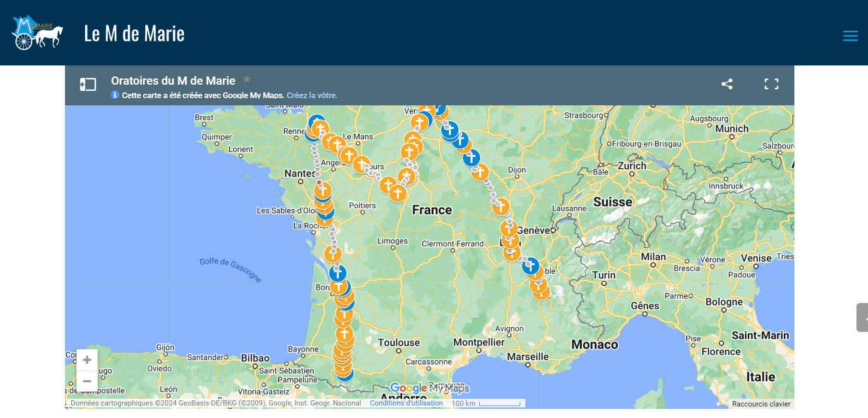Click the Oviedo city label

[x=159, y=368]
